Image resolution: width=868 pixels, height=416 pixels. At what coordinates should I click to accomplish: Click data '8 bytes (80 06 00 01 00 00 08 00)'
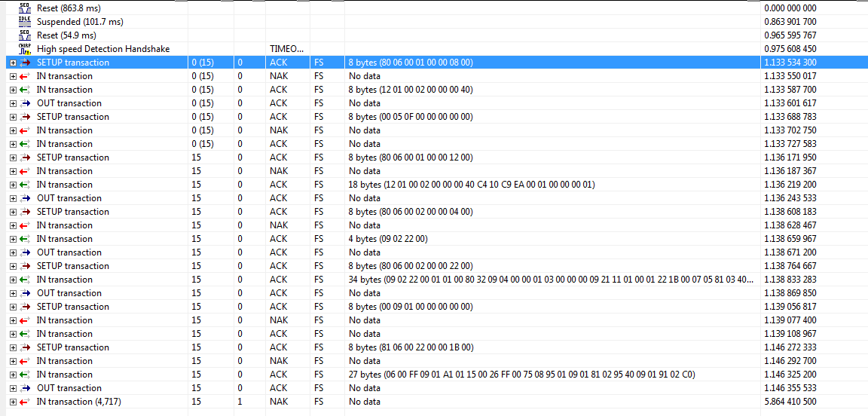[x=411, y=63]
